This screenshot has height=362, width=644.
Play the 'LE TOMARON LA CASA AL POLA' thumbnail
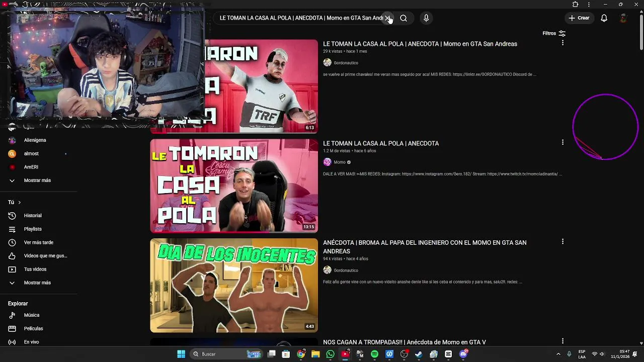tap(234, 186)
